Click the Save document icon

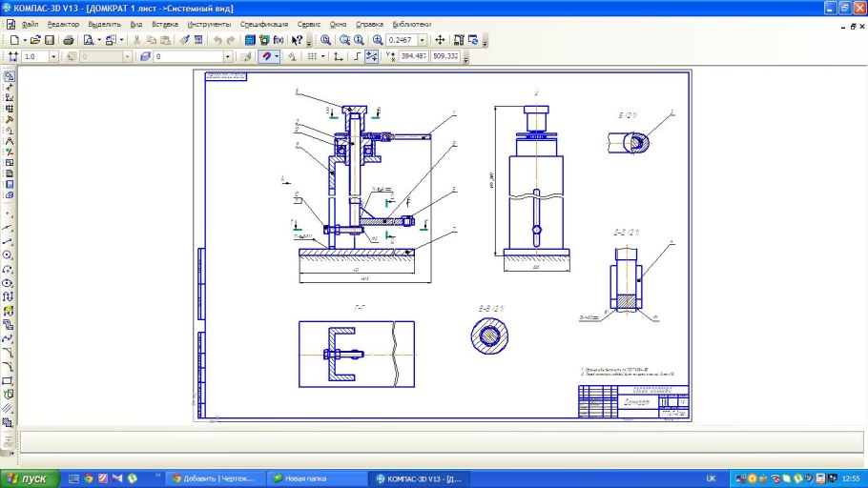coord(50,40)
